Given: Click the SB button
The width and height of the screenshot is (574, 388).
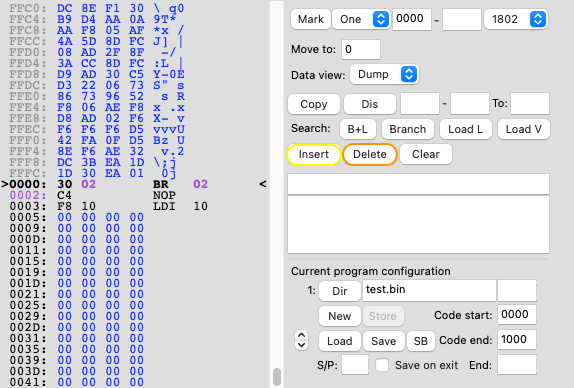Looking at the screenshot, I should 421,341.
